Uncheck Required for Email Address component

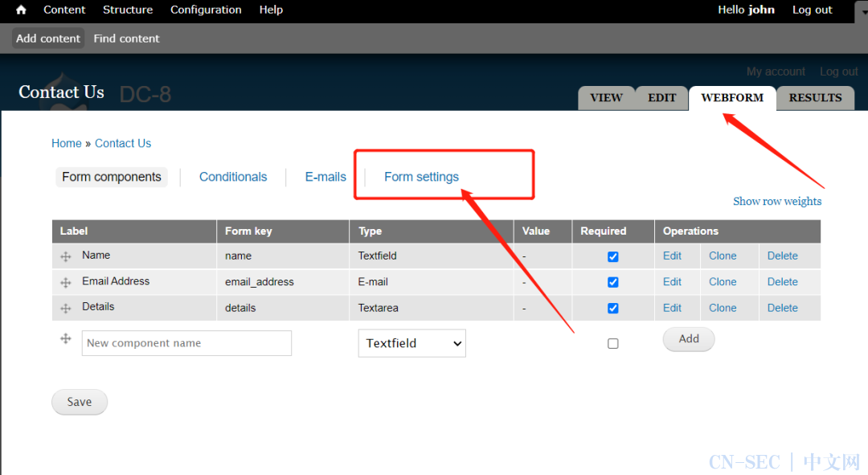(x=612, y=282)
